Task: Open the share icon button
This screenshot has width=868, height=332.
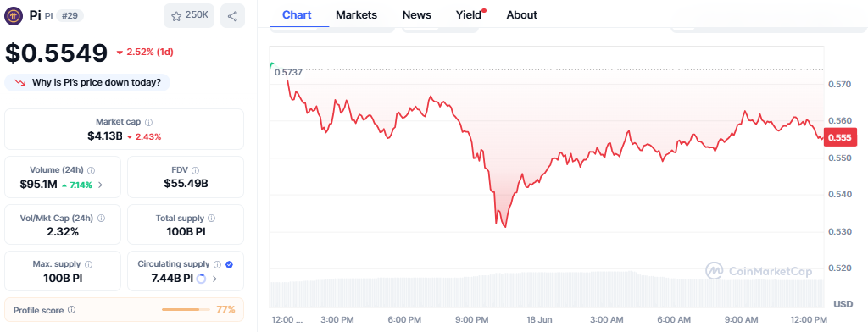Action: 232,15
